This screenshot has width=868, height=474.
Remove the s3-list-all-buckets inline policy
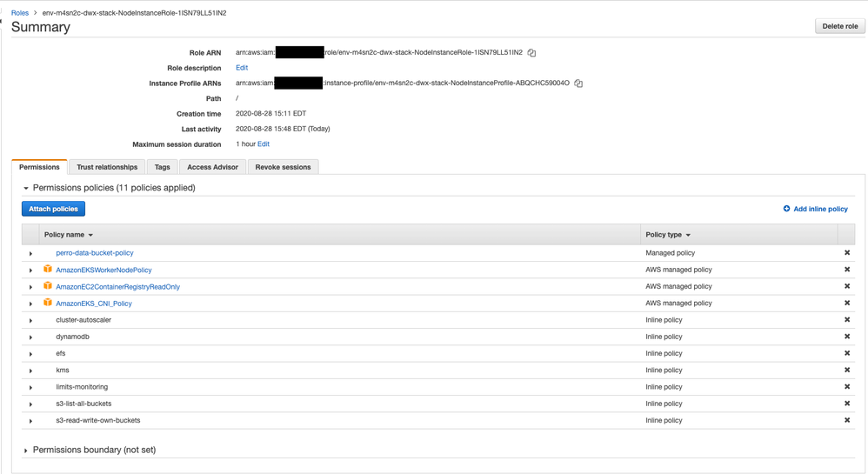pyautogui.click(x=847, y=404)
